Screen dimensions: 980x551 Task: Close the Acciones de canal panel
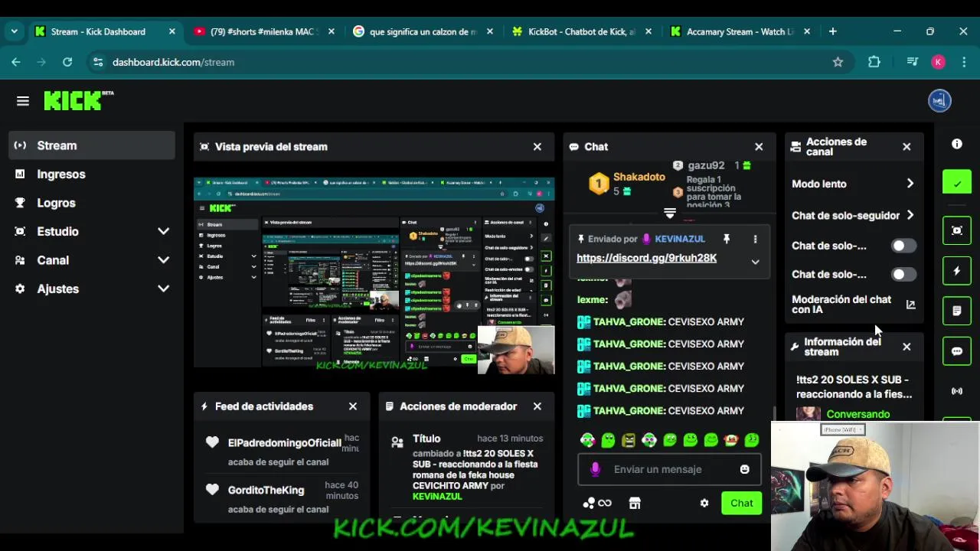pos(906,146)
